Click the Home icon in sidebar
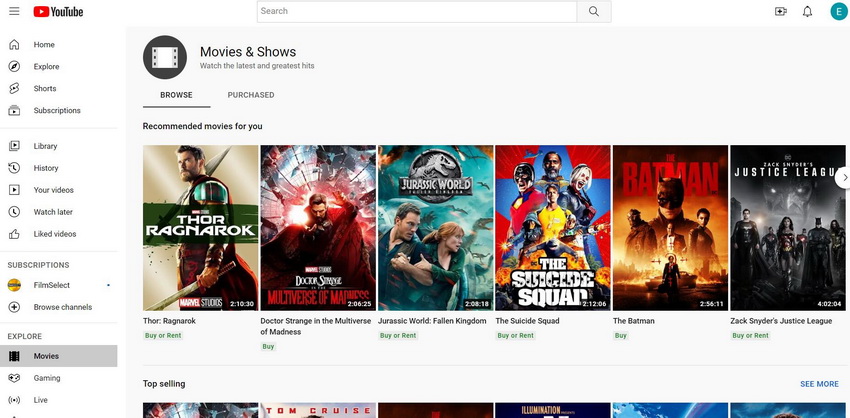This screenshot has height=418, width=850. tap(14, 44)
